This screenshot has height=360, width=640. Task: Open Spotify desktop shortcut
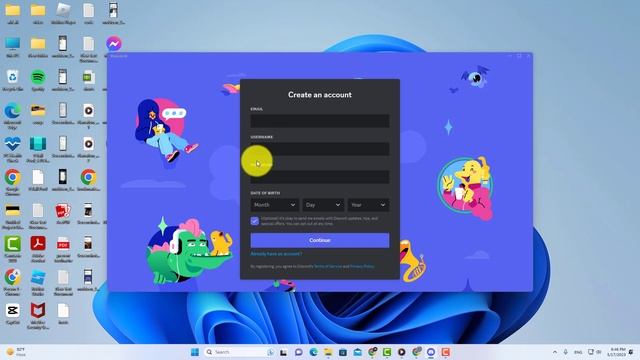coord(38,80)
